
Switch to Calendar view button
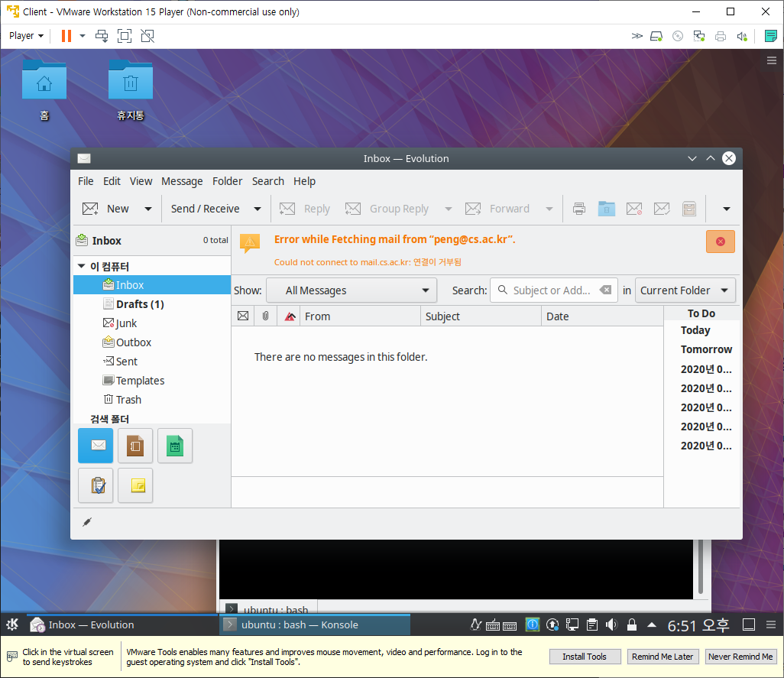[x=175, y=446]
